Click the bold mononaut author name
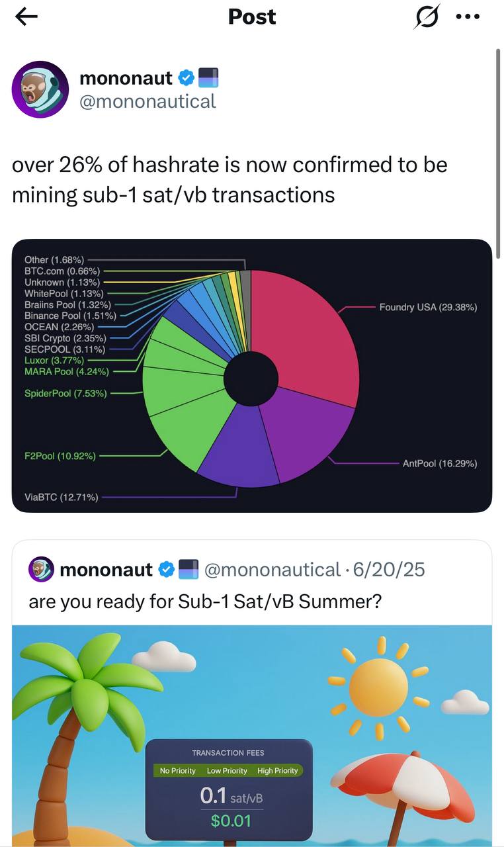Image resolution: width=504 pixels, height=847 pixels. 126,78
